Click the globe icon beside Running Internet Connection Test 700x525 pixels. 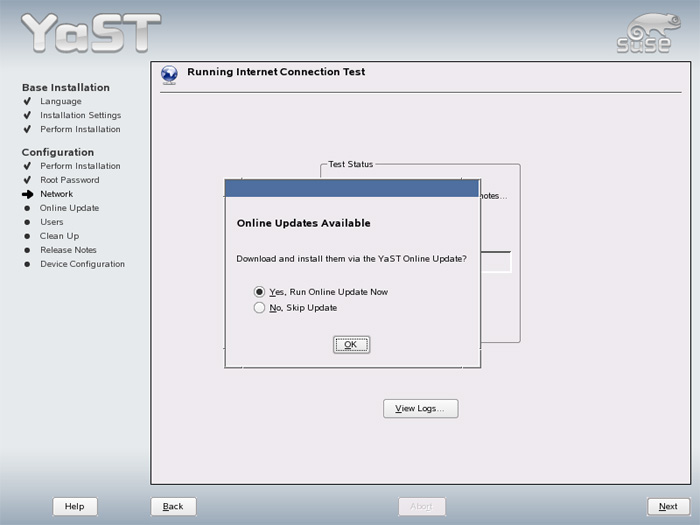(169, 75)
